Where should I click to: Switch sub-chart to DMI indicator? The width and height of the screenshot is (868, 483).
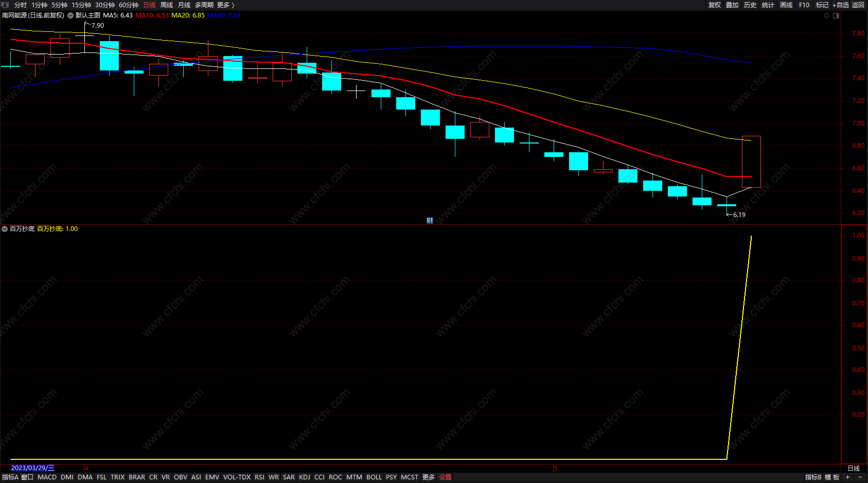click(67, 477)
